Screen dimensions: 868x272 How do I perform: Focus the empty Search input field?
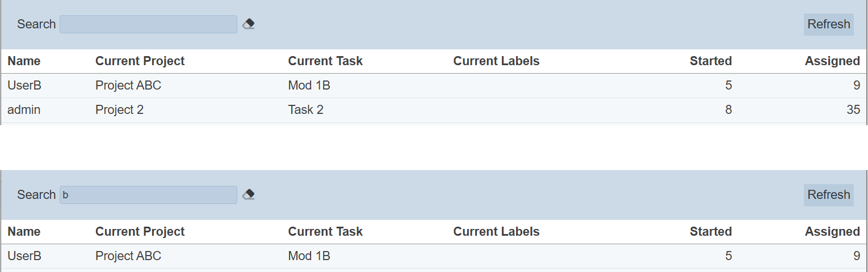pyautogui.click(x=148, y=24)
